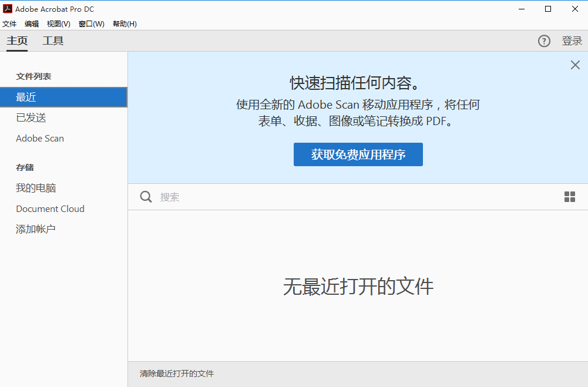Click the Adobe Acrobat logo in title bar

(8, 9)
